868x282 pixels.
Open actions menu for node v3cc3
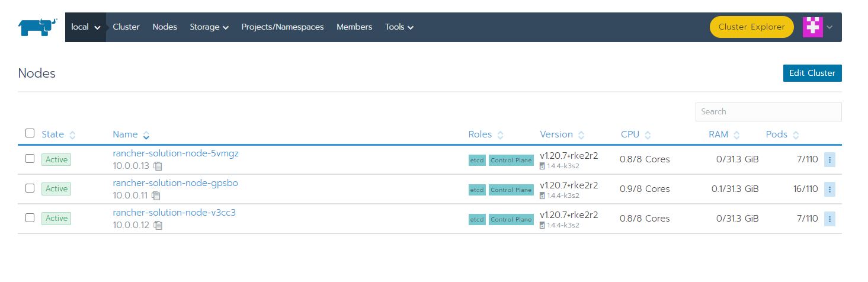(829, 219)
